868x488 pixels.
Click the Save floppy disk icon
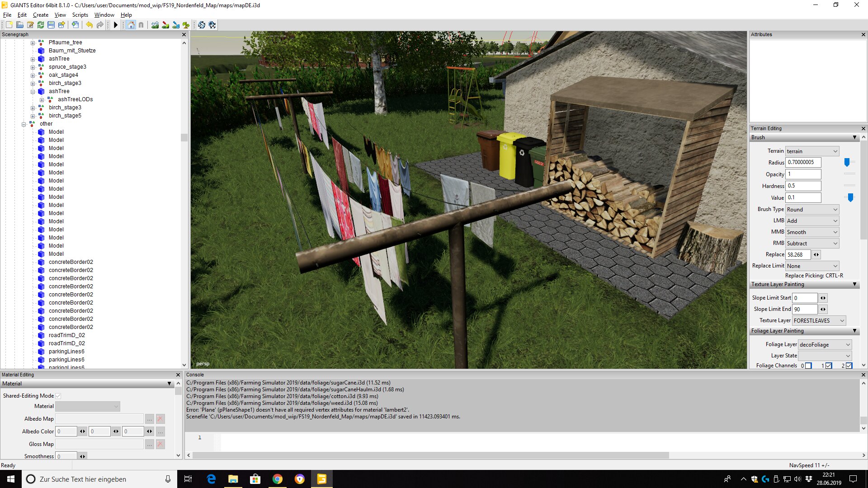(51, 25)
